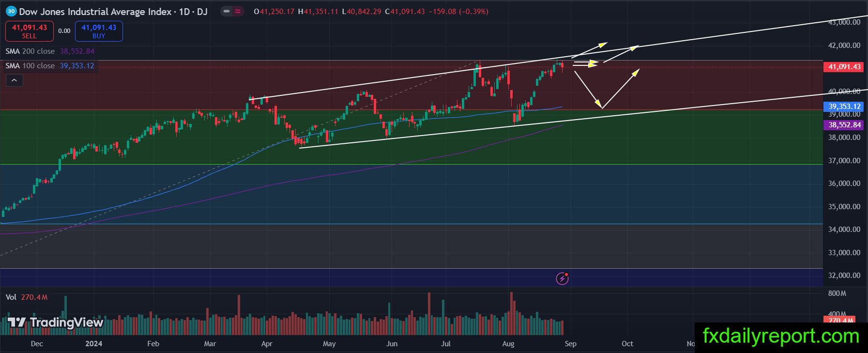Click the pink approximate-sign market status icon
The width and height of the screenshot is (868, 353).
coord(238,11)
